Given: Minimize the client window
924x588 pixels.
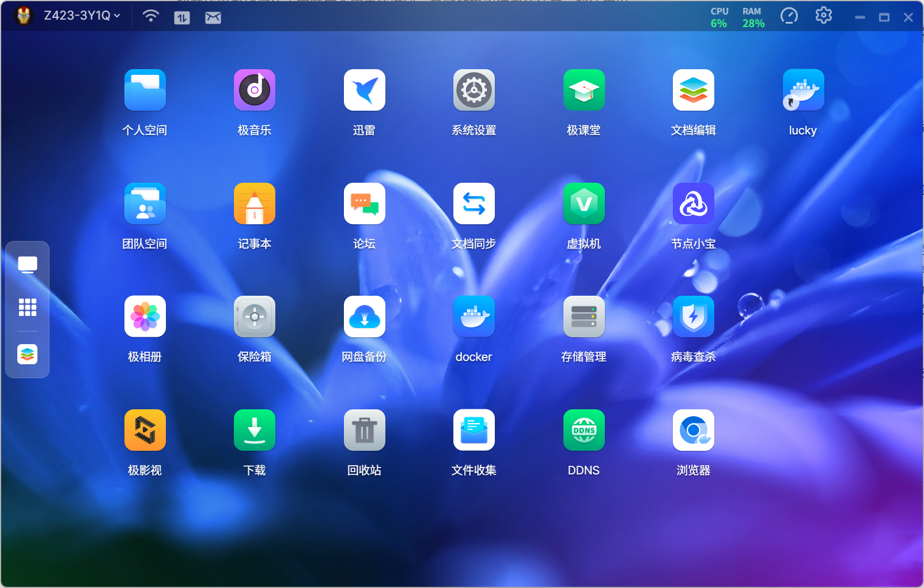Looking at the screenshot, I should tap(860, 18).
